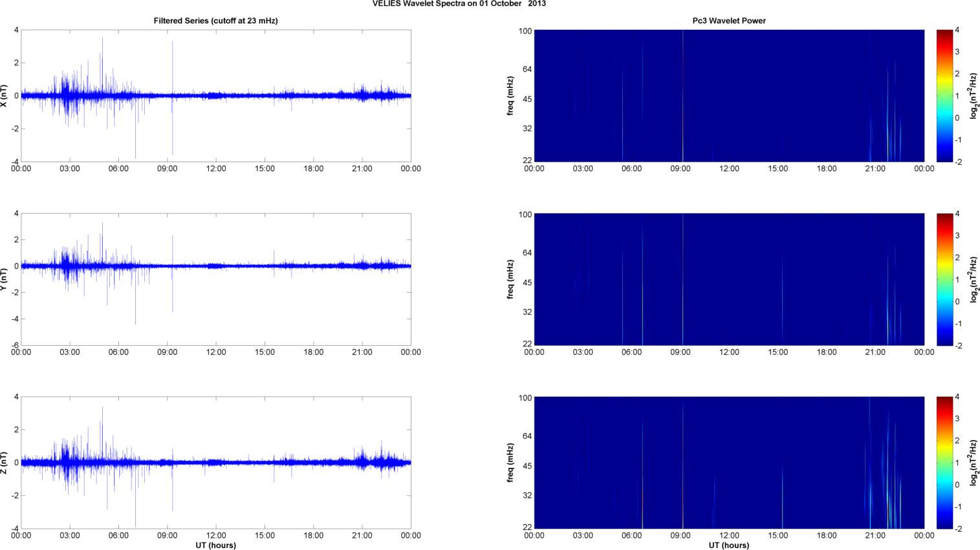
Task: Click the "Filtered Series (cutoff at 23 mHz)" heading
Action: [x=215, y=21]
